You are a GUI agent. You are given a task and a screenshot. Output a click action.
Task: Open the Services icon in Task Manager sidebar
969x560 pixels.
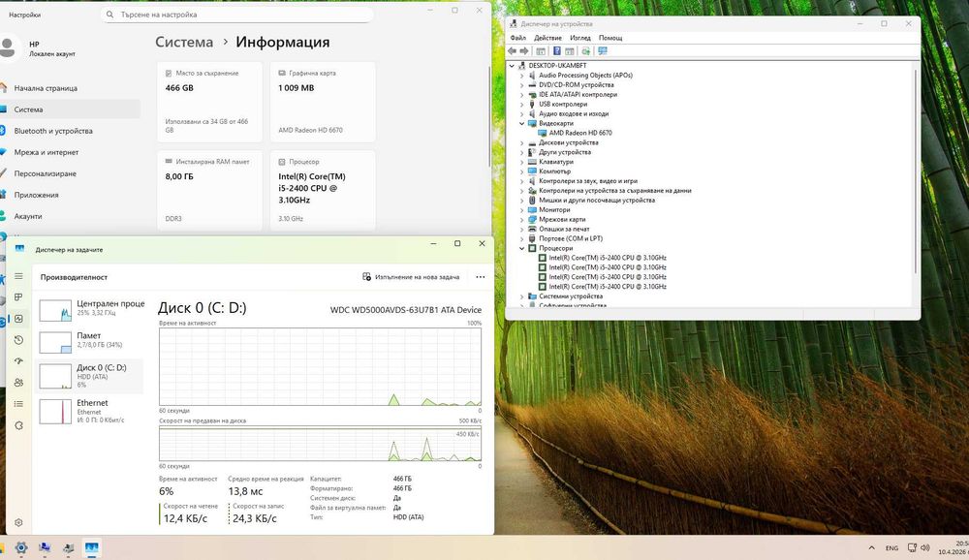[x=18, y=425]
